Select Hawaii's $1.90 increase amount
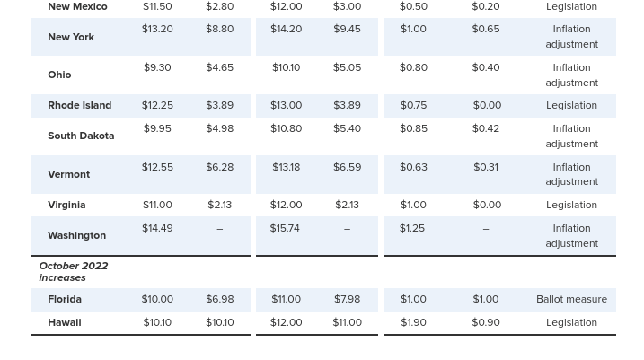The image size is (644, 360). point(413,322)
